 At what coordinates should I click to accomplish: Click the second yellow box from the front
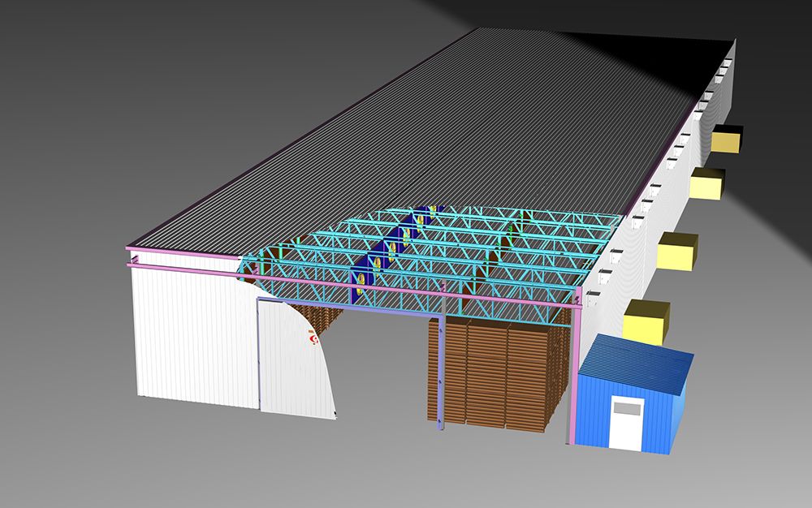(x=677, y=252)
